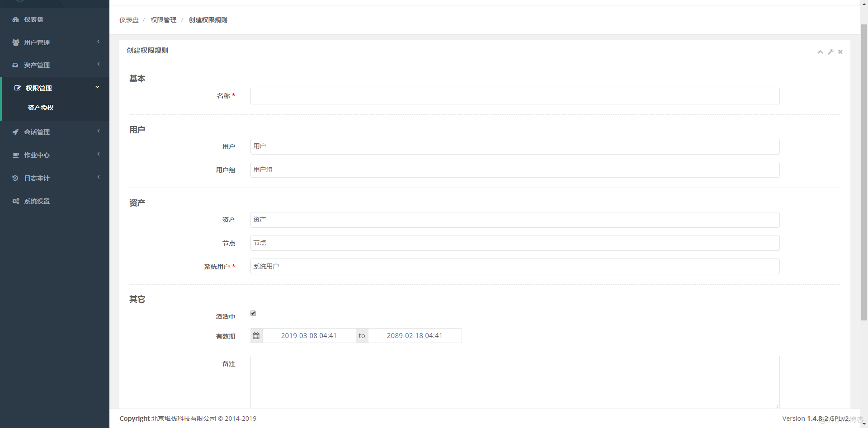
Task: Select 用户管理 sidebar menu item
Action: coord(55,42)
